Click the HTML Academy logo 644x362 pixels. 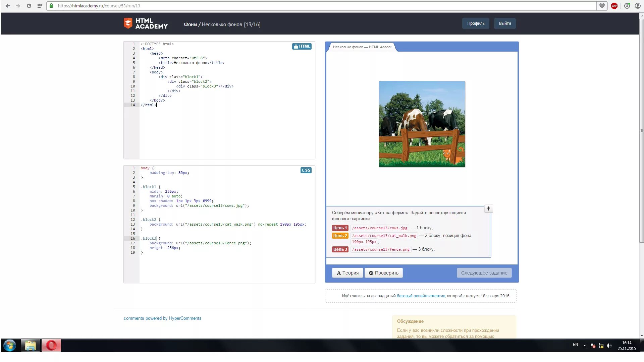click(146, 23)
